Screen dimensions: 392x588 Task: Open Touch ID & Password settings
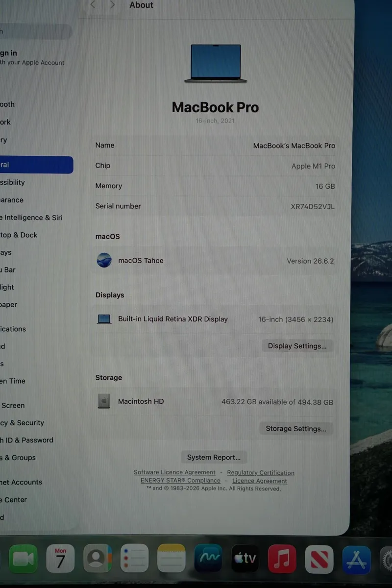tap(27, 440)
